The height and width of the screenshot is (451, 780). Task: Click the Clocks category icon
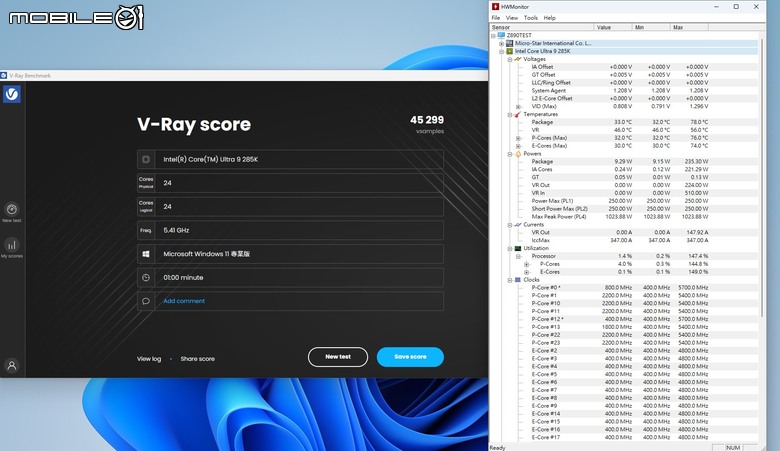518,280
